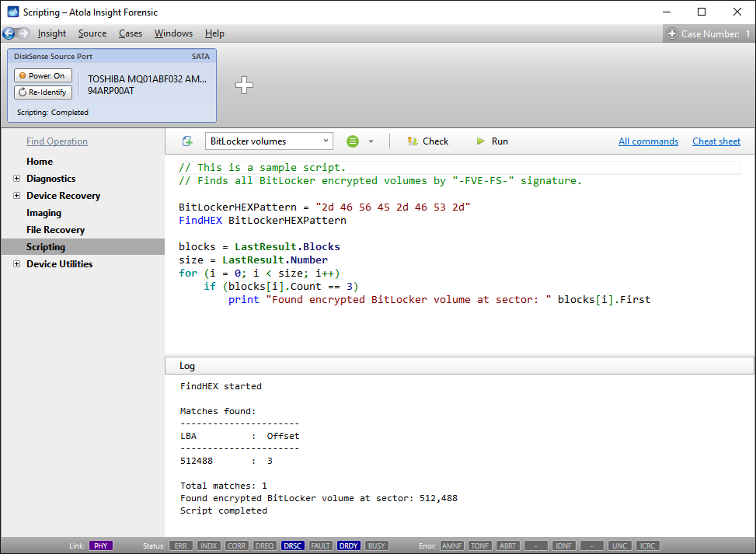This screenshot has height=554, width=756.
Task: Click the 'Script completed' log line
Action: (x=223, y=510)
